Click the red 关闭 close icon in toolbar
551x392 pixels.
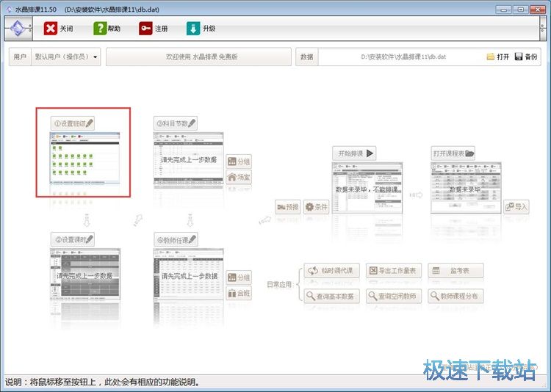click(x=50, y=29)
